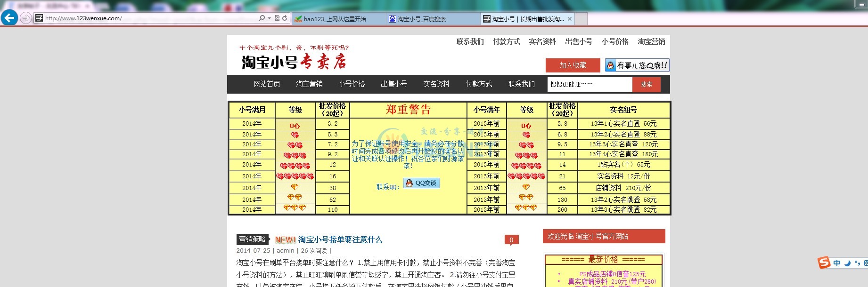Click the 郑重警告 heading
The width and height of the screenshot is (868, 287).
(408, 109)
